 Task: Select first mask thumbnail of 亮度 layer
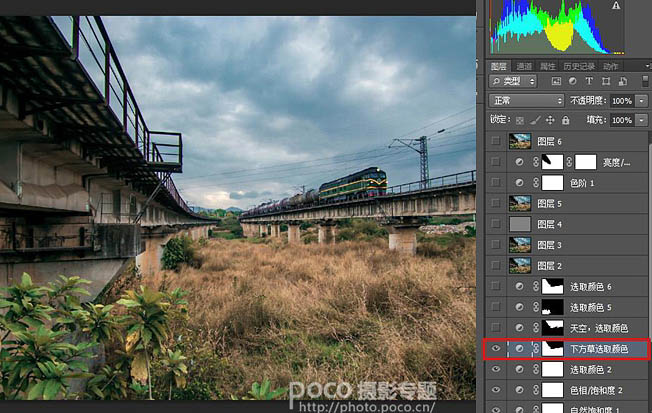[x=552, y=162]
